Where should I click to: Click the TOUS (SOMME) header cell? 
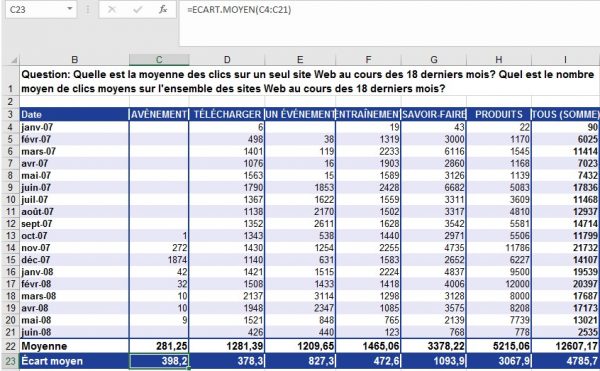coord(566,114)
